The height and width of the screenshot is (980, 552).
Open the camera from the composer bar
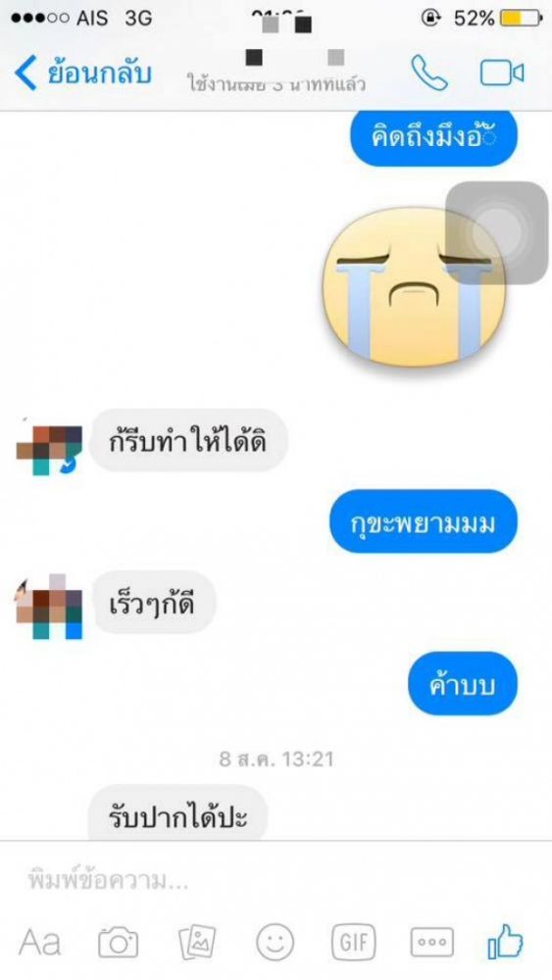[x=119, y=942]
